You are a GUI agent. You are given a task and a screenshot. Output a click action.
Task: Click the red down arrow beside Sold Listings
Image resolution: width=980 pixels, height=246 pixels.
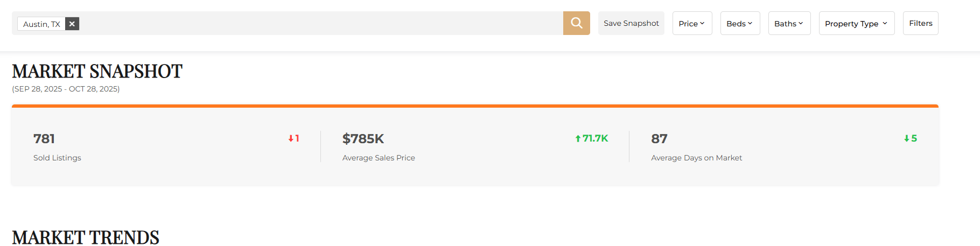pos(291,139)
